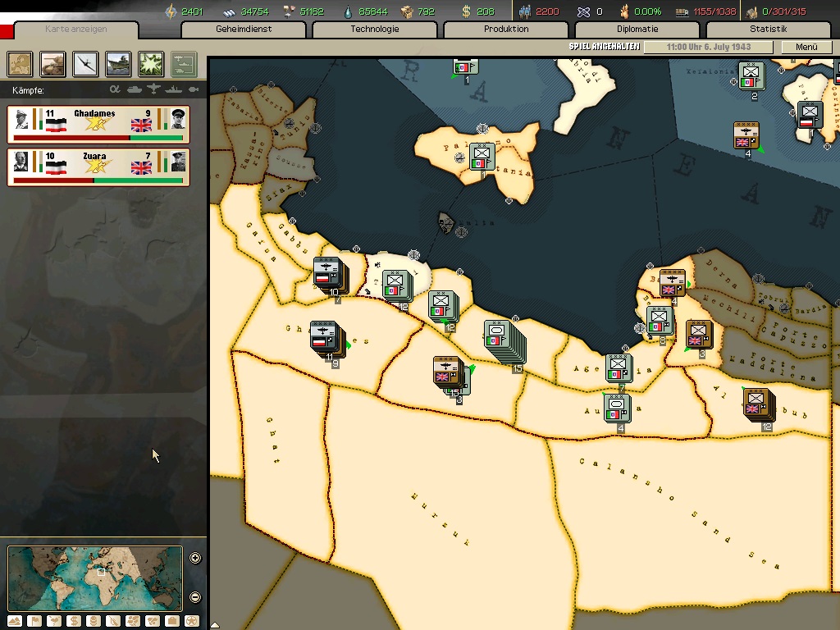Image resolution: width=840 pixels, height=630 pixels.
Task: Switch to briefcase map mode
Action: coord(172,621)
